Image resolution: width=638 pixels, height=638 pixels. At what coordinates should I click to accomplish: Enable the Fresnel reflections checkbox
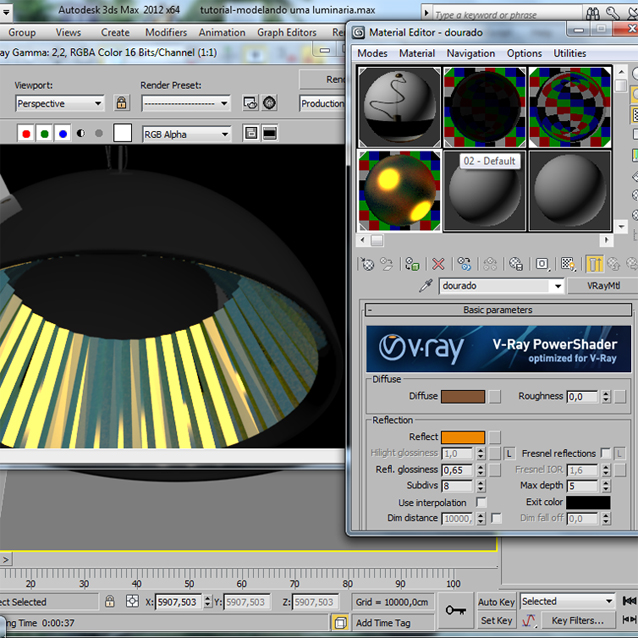(x=605, y=453)
